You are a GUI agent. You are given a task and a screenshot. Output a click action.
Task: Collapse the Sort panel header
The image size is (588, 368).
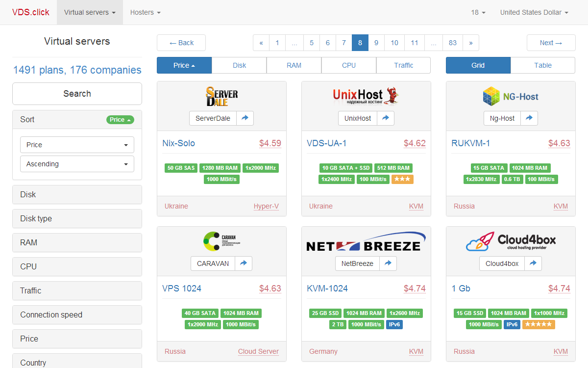(x=77, y=120)
